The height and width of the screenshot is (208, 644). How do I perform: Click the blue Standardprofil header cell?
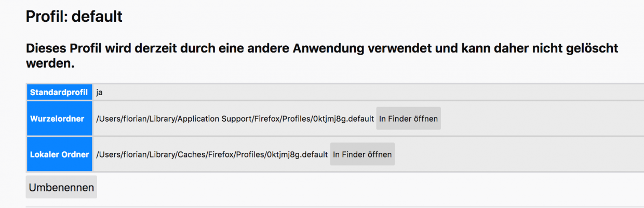pyautogui.click(x=59, y=93)
